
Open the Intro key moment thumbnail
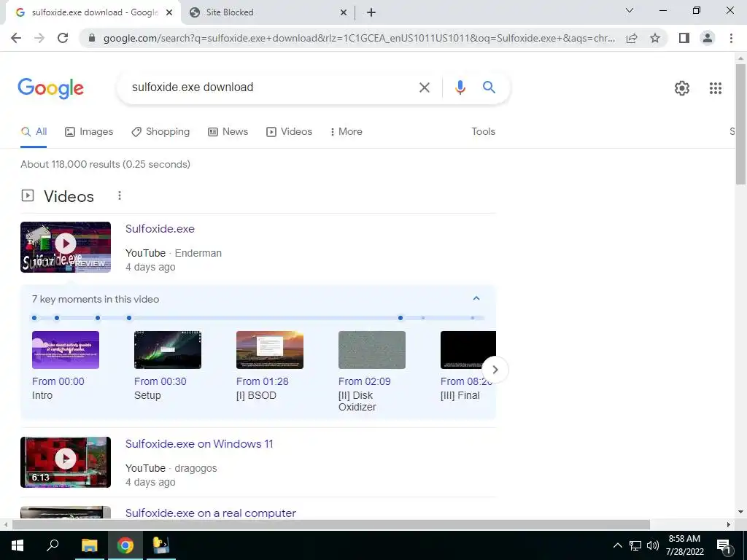click(x=66, y=350)
